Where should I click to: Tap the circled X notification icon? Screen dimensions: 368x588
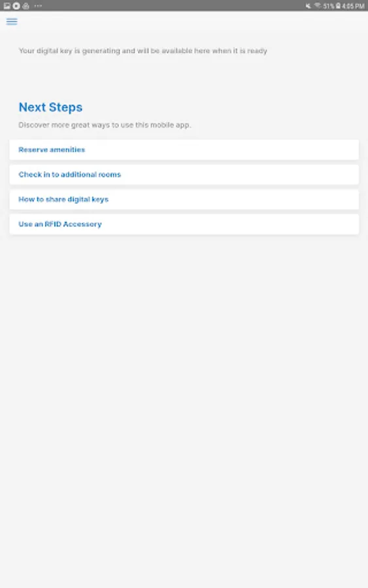[16, 6]
